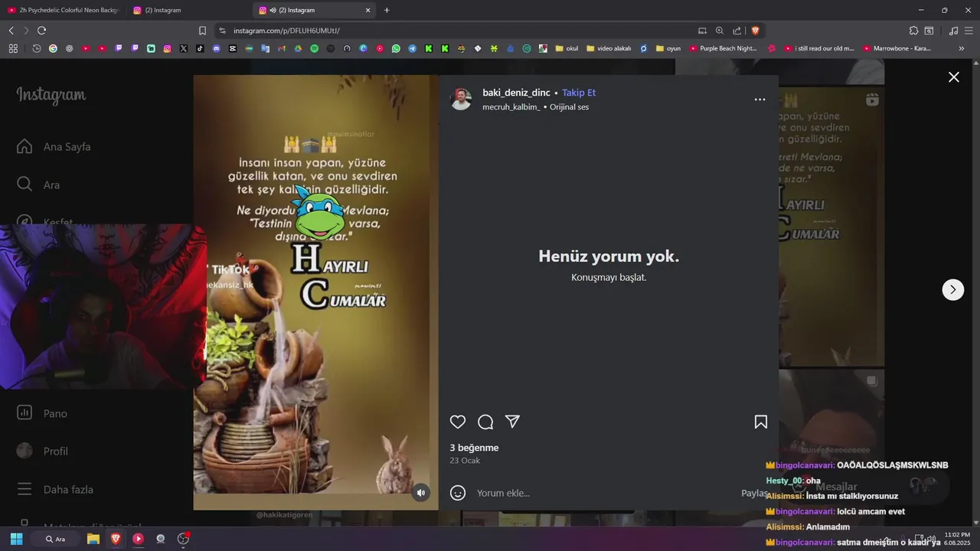Open File Explorer from the taskbar
The height and width of the screenshot is (551, 980).
93,539
